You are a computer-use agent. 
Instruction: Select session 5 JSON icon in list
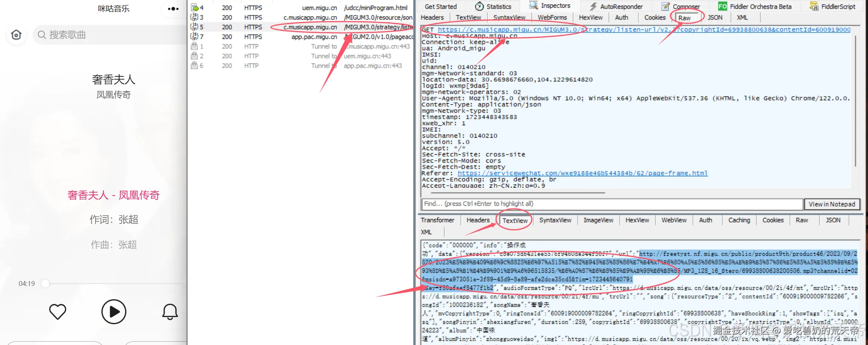194,27
